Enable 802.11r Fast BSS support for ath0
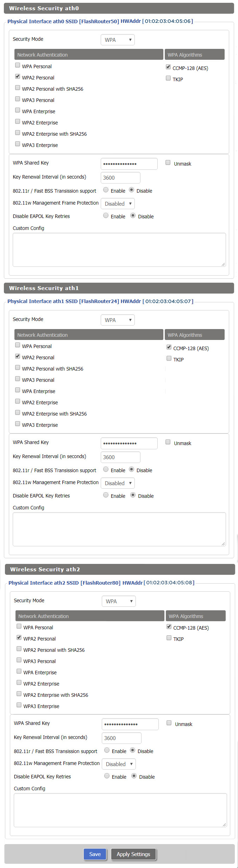 pyautogui.click(x=106, y=190)
